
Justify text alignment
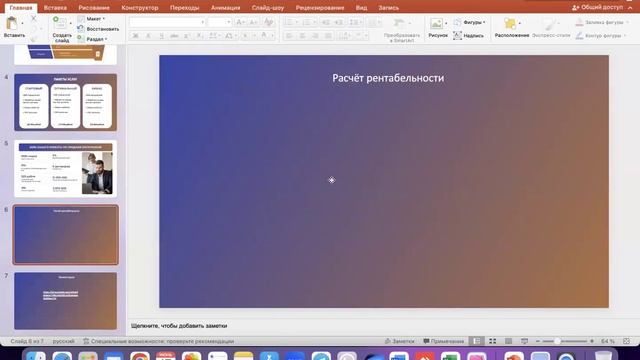pyautogui.click(x=329, y=36)
